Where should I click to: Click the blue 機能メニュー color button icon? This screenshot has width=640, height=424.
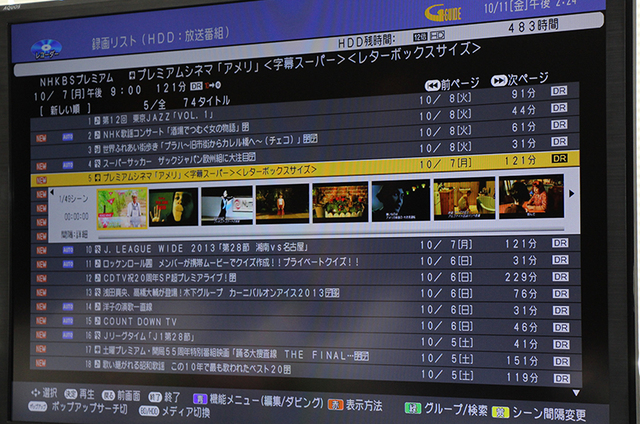click(x=200, y=399)
